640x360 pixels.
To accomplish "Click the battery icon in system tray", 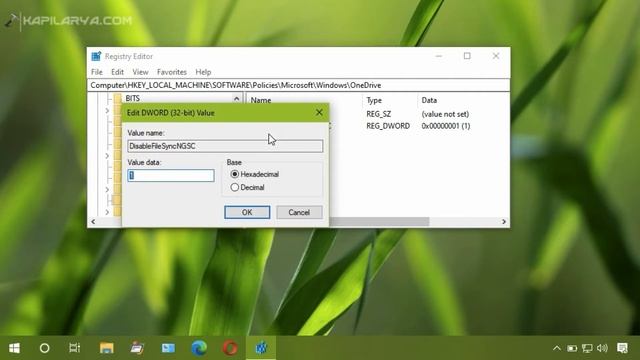I will [572, 348].
